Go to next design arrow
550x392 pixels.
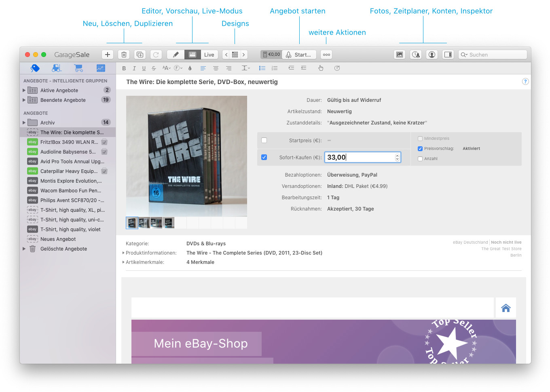(x=243, y=55)
